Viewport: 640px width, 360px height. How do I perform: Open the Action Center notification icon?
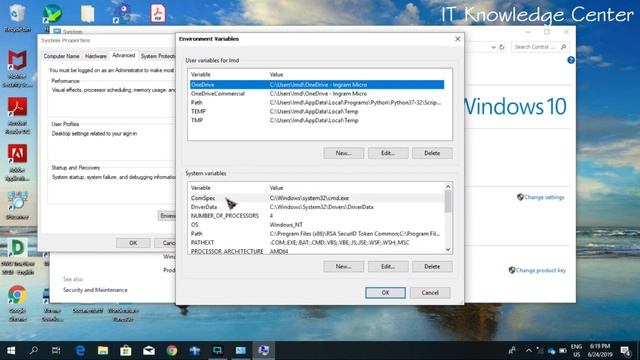pos(625,350)
